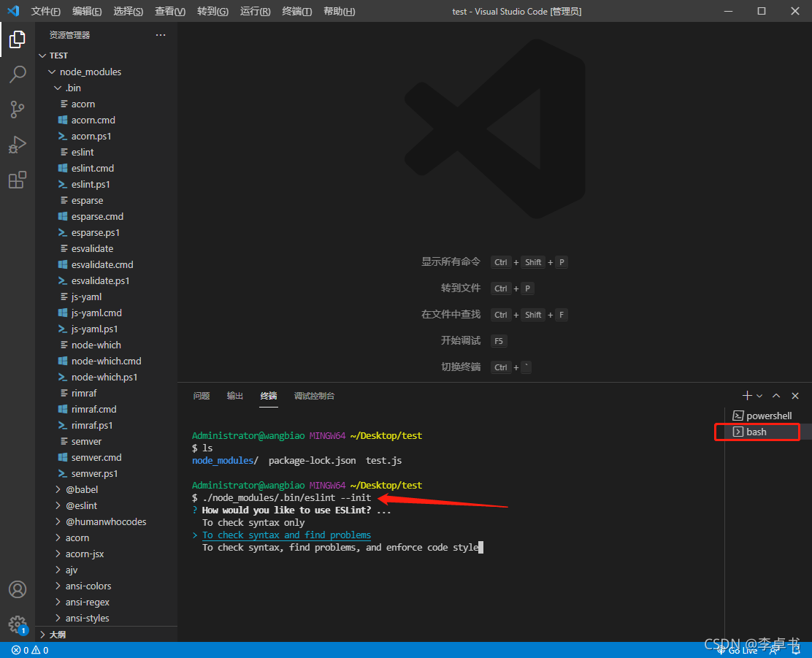Switch to the 调试控制台 tab
The height and width of the screenshot is (658, 812).
click(x=314, y=396)
